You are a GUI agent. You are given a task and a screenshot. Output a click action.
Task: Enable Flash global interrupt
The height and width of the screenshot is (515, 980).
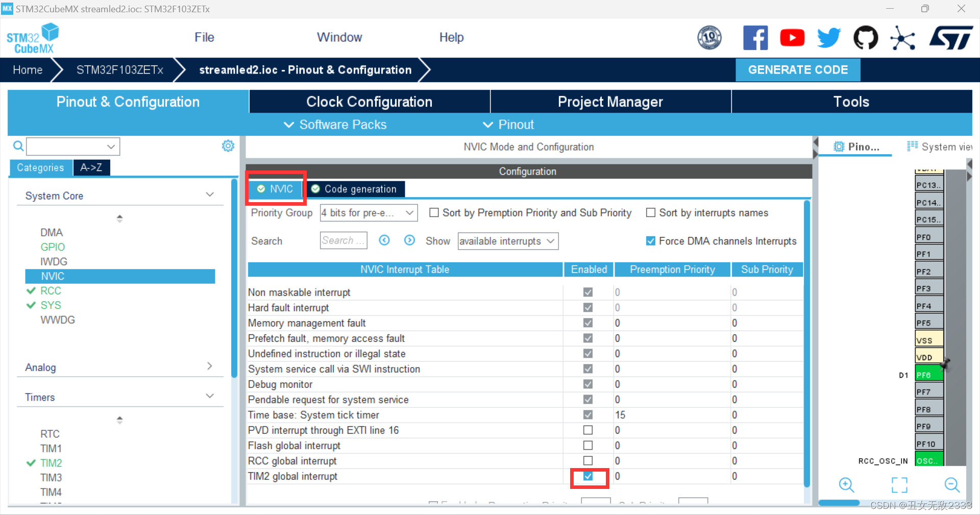click(x=588, y=446)
